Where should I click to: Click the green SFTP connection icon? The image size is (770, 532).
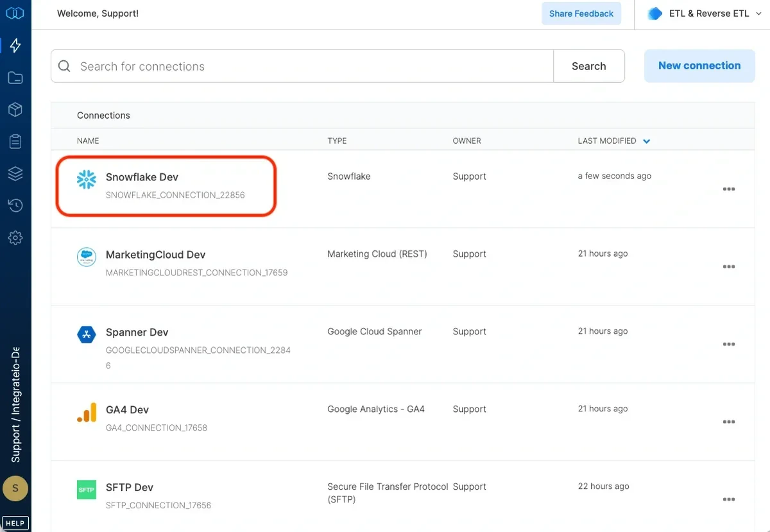[86, 490]
